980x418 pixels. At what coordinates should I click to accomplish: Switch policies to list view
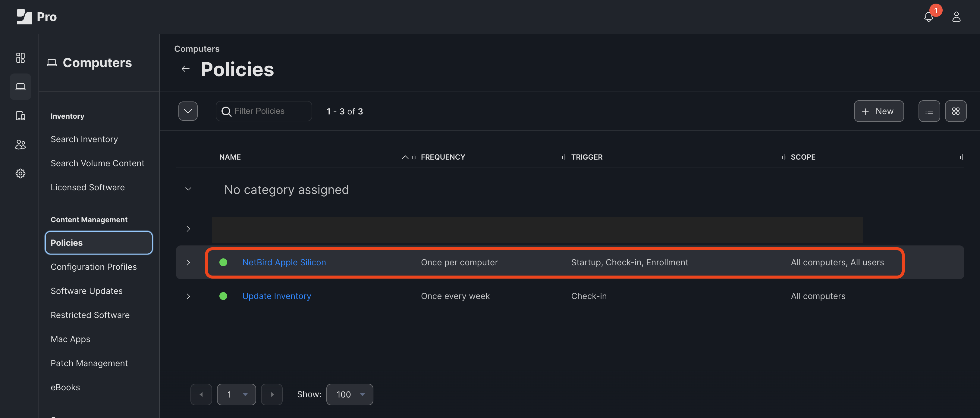[929, 111]
